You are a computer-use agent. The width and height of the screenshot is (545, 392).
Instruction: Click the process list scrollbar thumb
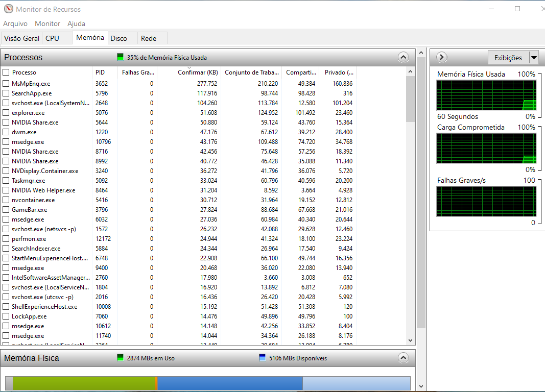410,99
